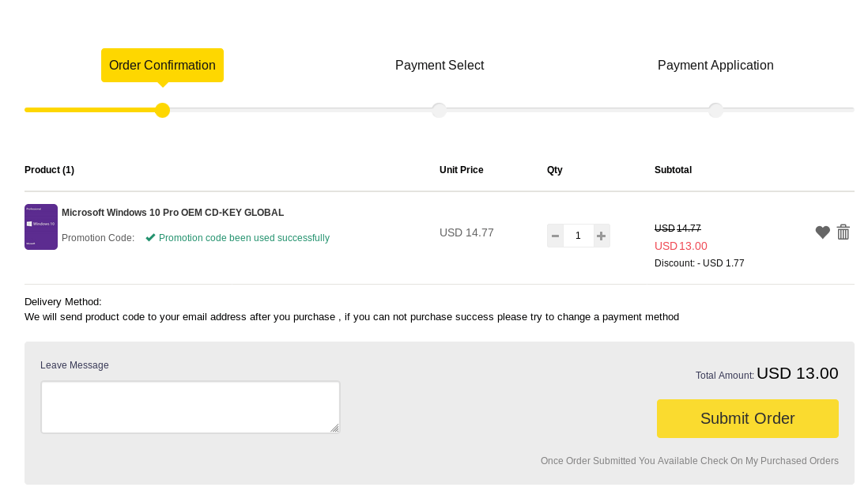868x491 pixels.
Task: Focus the Leave Message text area
Action: click(x=190, y=407)
